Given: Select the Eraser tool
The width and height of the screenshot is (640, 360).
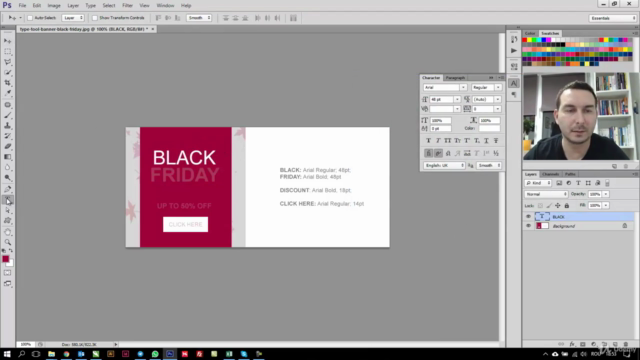Looking at the screenshot, I should pyautogui.click(x=8, y=147).
